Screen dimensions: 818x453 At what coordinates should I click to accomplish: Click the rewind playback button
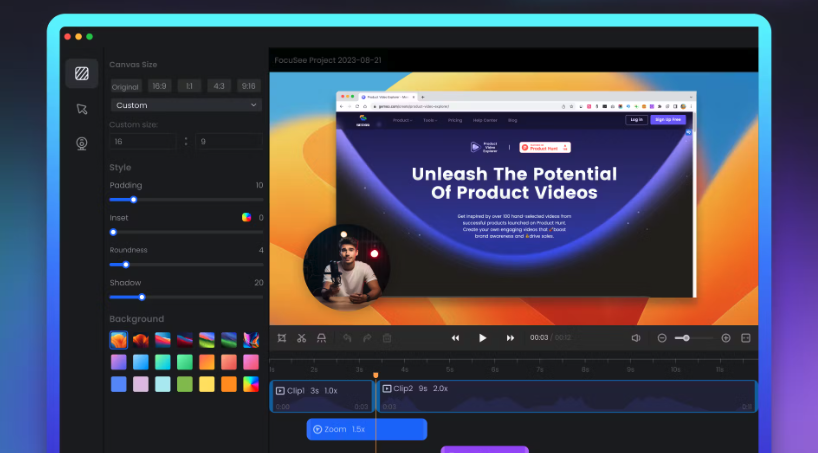(x=455, y=338)
